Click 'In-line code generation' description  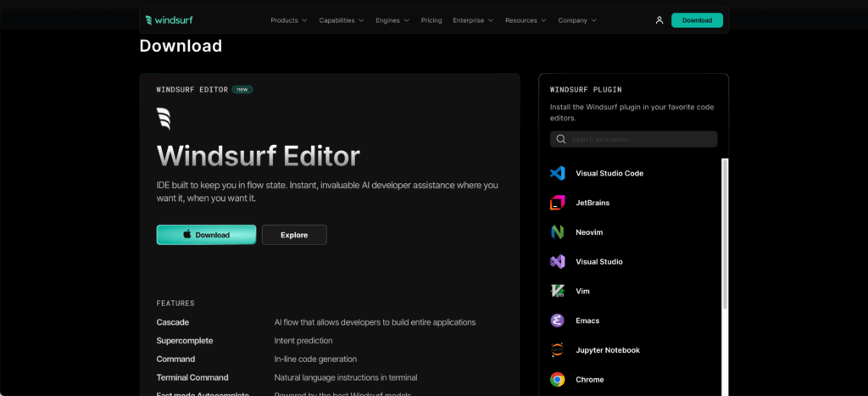pyautogui.click(x=315, y=359)
